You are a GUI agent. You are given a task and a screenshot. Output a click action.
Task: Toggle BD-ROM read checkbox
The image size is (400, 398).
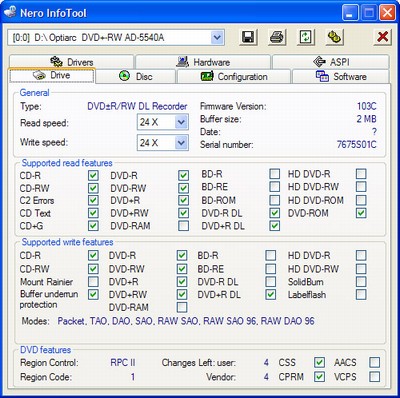pos(275,200)
